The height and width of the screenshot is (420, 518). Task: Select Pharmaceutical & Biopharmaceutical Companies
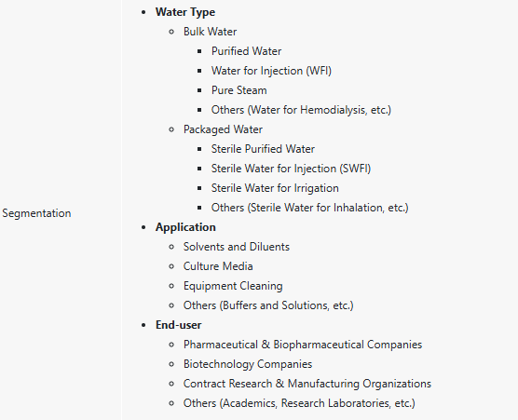click(303, 345)
